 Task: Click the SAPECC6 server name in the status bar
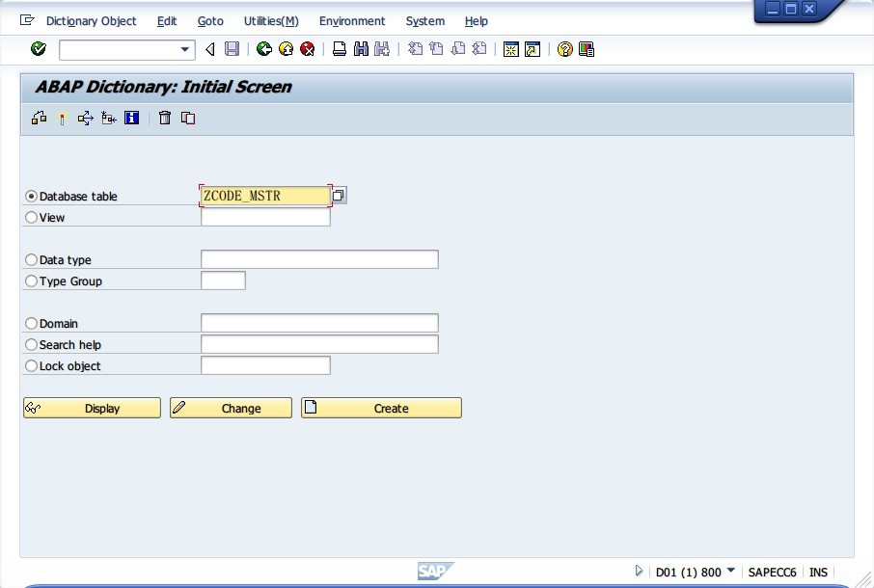[772, 572]
